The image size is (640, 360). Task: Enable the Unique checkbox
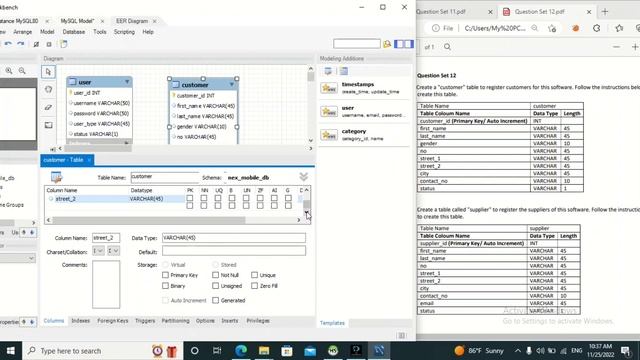(x=255, y=275)
